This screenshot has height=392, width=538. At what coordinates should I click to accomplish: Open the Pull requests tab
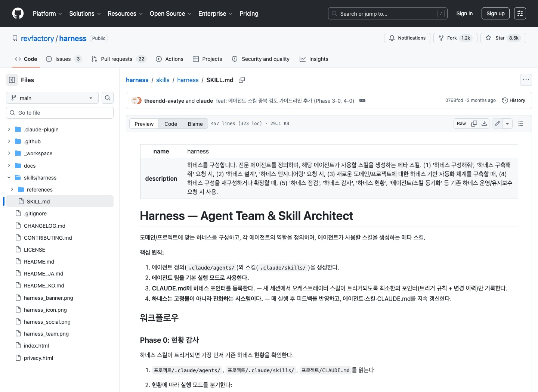pyautogui.click(x=119, y=59)
